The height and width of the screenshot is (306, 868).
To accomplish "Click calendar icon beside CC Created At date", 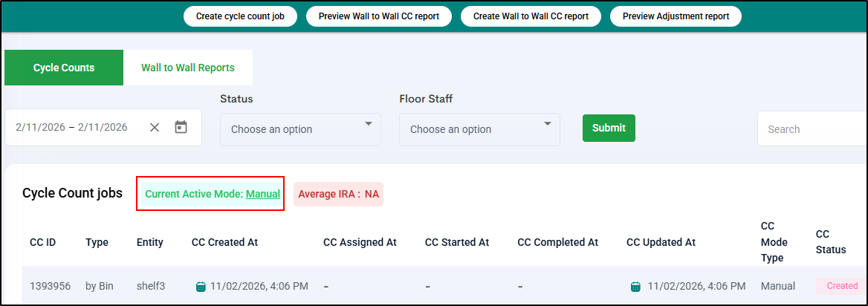I will [x=200, y=286].
